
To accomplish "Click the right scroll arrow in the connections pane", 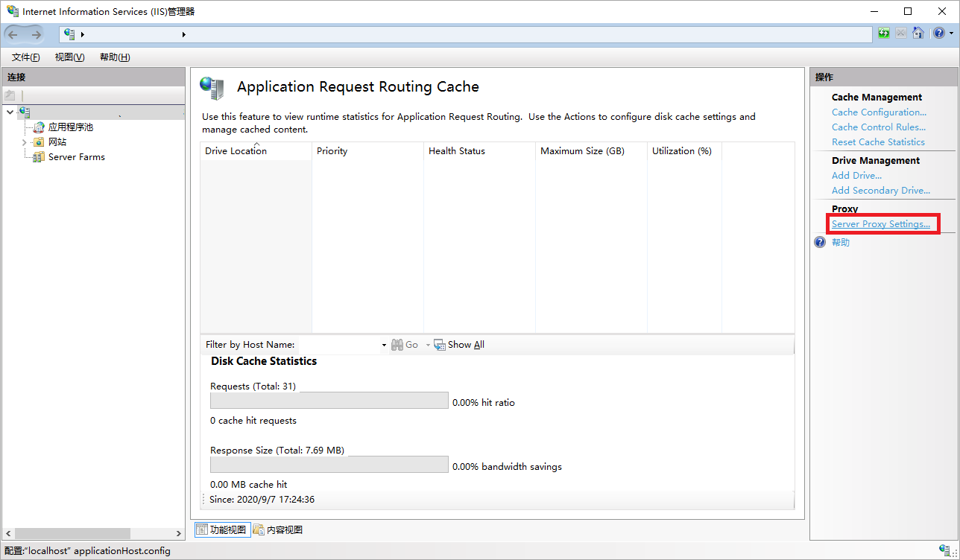I will (x=179, y=534).
